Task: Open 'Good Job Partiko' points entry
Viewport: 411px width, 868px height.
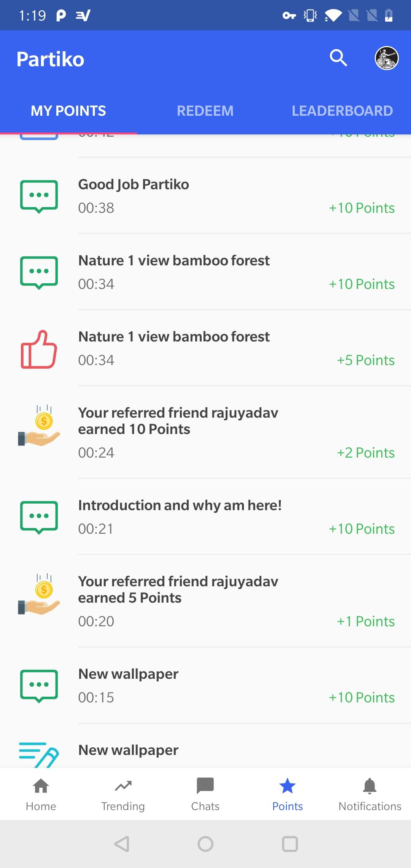Action: [x=134, y=185]
